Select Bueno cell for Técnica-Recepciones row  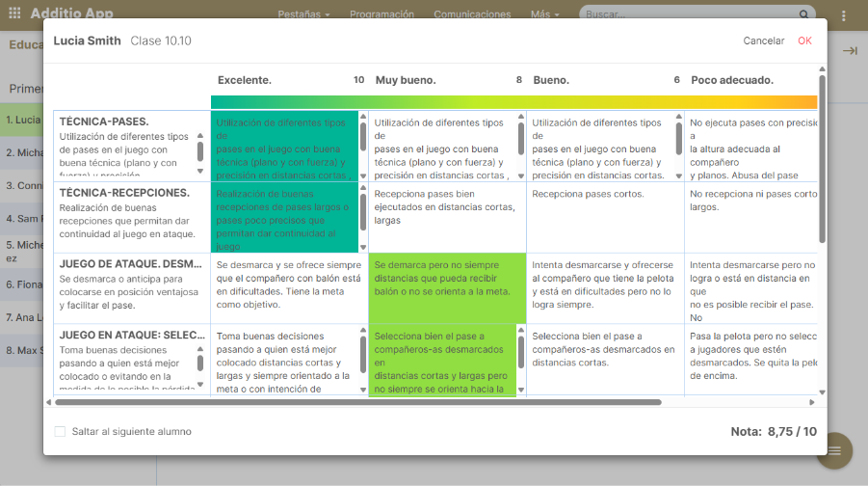[x=605, y=217]
